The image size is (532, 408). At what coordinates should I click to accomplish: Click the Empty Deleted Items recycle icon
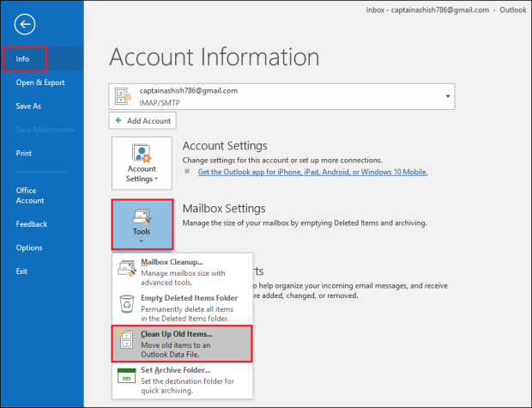pos(126,304)
